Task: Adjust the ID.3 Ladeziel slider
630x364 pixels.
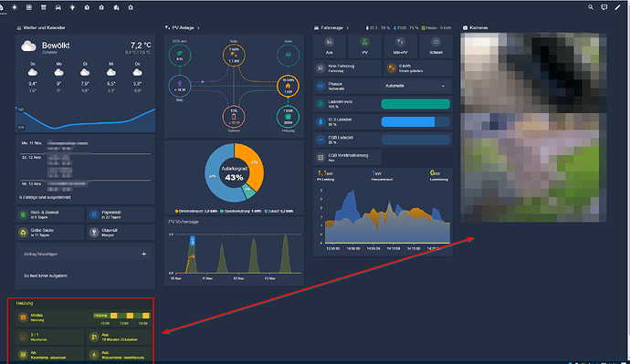Action: pos(415,121)
